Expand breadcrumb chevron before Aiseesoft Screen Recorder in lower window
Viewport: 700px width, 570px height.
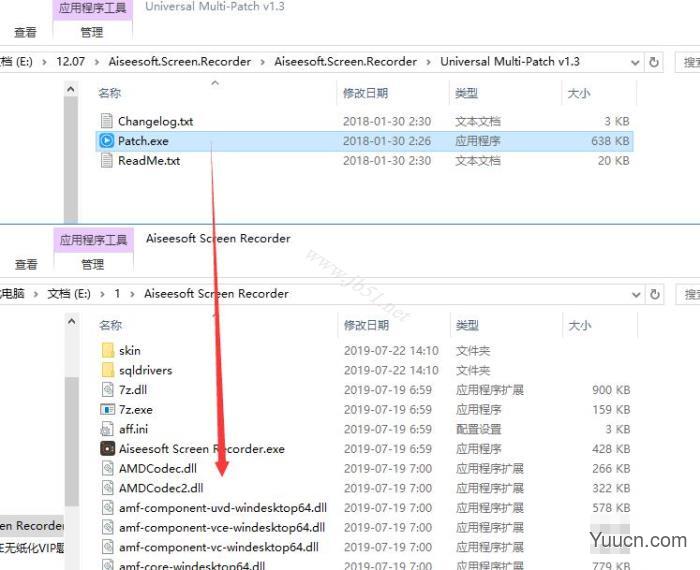coord(132,294)
